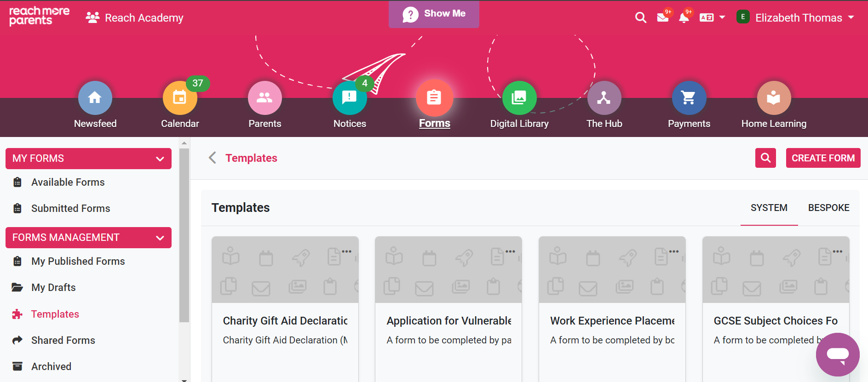Open the Newsfeed home icon

[95, 98]
